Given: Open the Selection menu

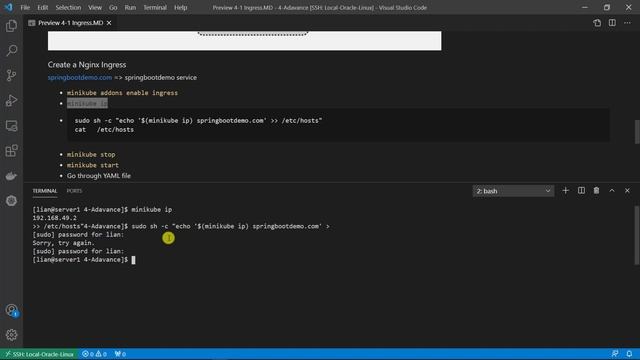Looking at the screenshot, I should point(68,7).
